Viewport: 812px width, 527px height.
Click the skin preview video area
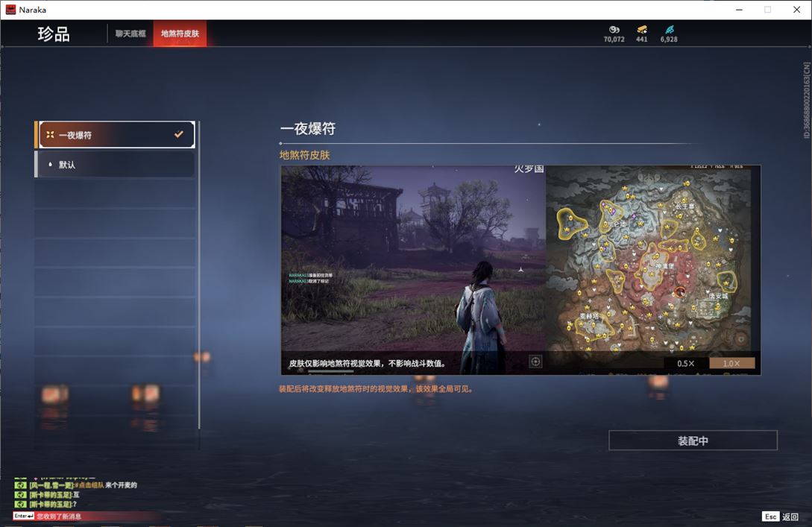pyautogui.click(x=520, y=269)
